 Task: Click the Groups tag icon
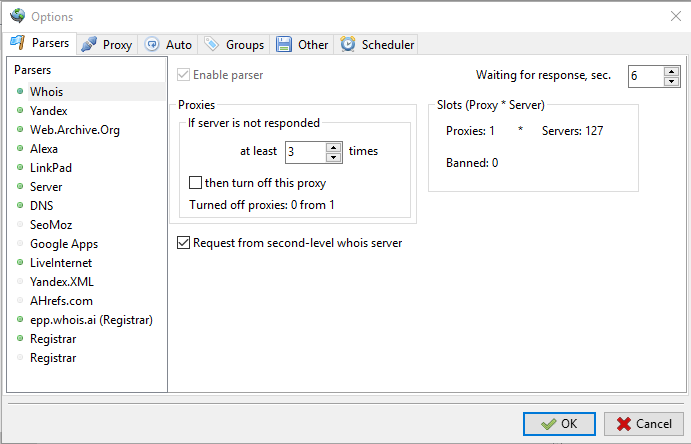212,44
